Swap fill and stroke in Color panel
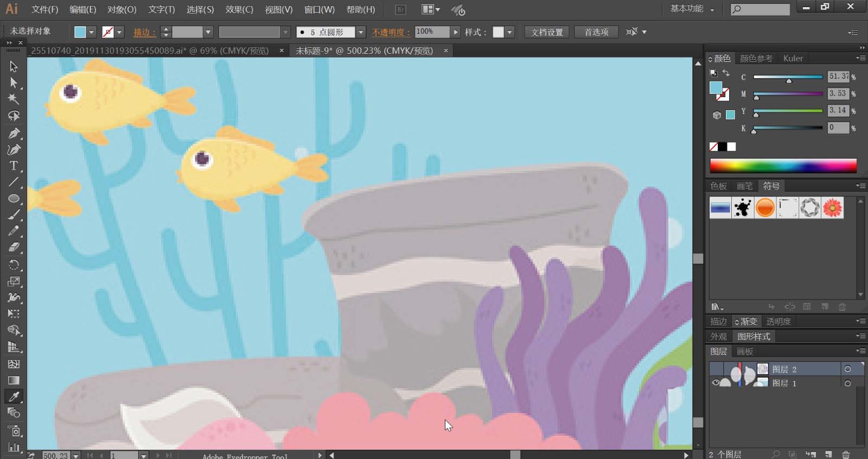 [x=726, y=73]
